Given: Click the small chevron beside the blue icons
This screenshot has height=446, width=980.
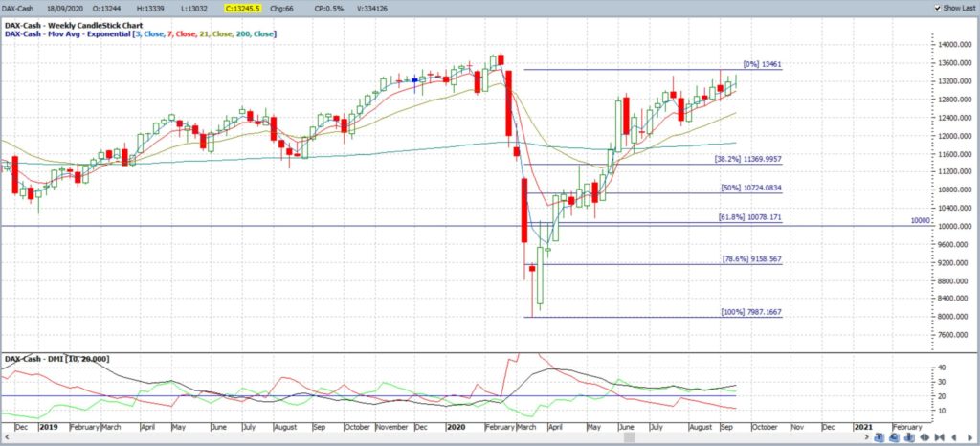Looking at the screenshot, I should click(867, 436).
